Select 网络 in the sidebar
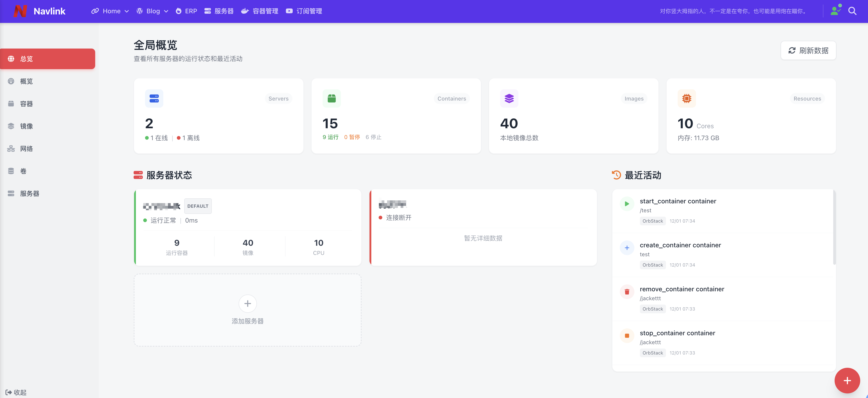 coord(26,149)
